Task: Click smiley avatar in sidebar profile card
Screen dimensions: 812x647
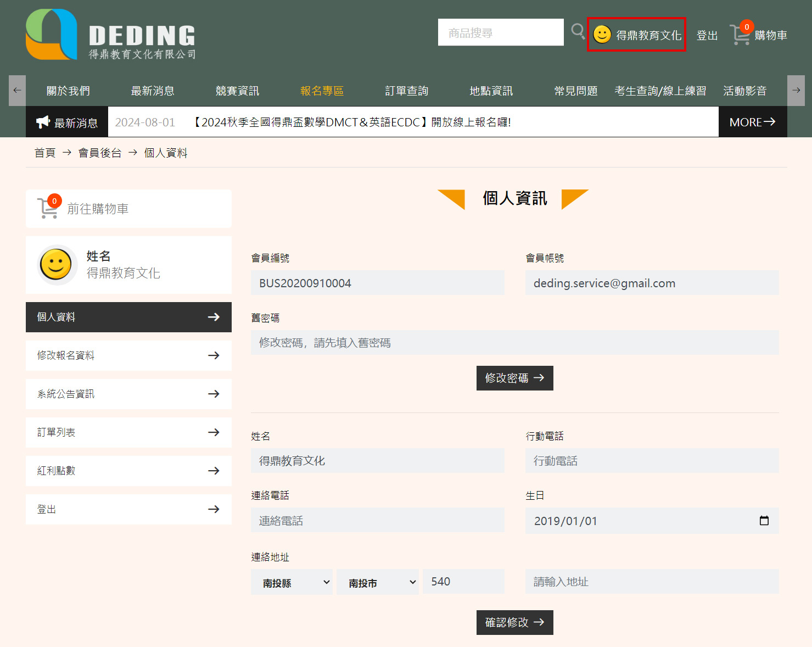Action: (x=57, y=265)
